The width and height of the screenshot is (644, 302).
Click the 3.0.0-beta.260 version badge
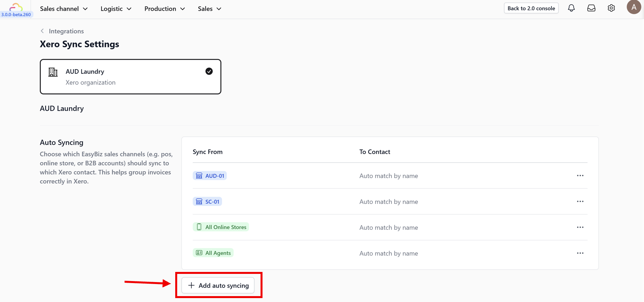coord(16,14)
